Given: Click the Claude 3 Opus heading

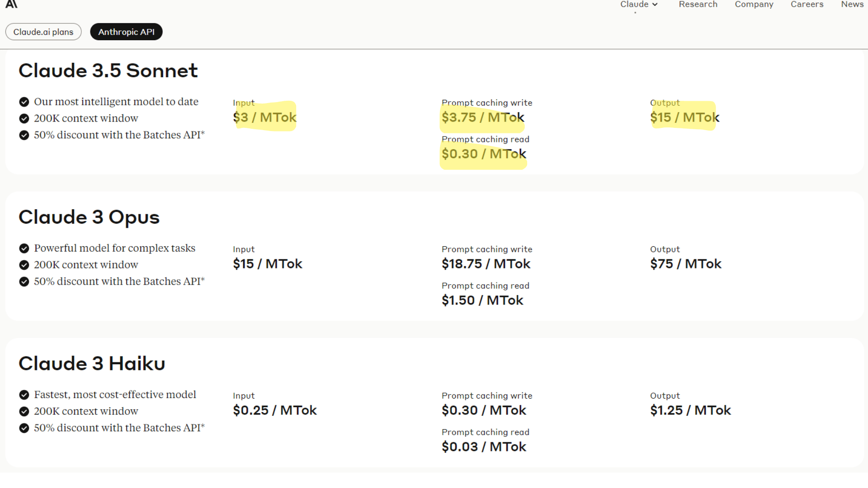Looking at the screenshot, I should click(x=89, y=217).
